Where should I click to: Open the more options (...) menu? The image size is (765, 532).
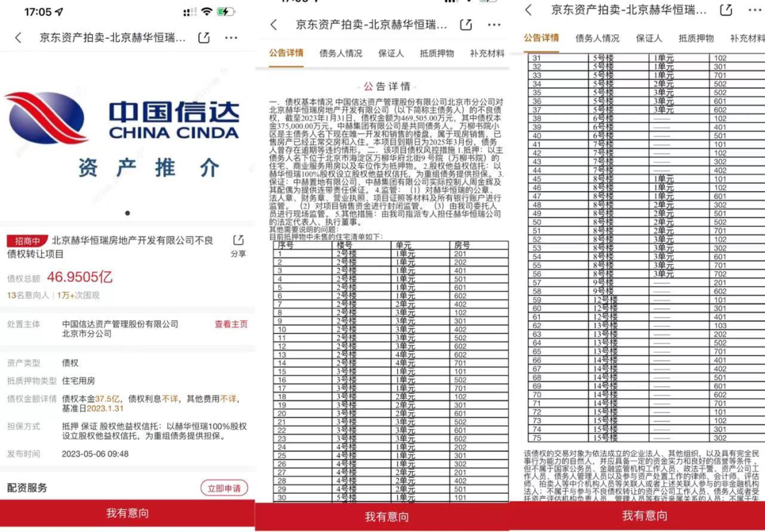[x=232, y=38]
